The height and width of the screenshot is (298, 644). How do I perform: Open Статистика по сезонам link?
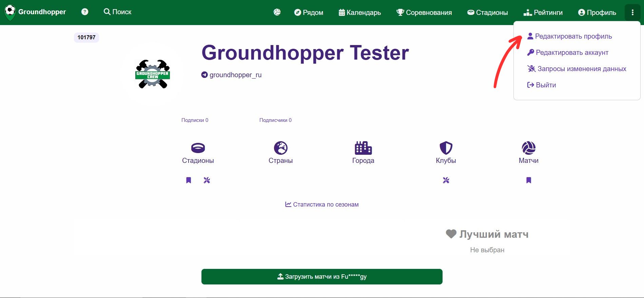click(322, 205)
